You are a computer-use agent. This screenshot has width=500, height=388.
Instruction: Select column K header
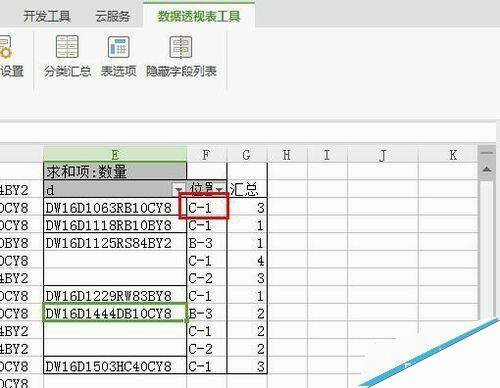tap(448, 155)
